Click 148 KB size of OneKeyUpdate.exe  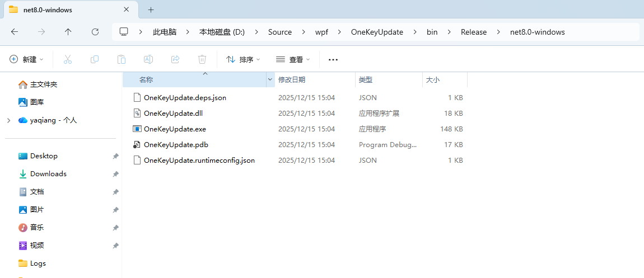point(451,129)
